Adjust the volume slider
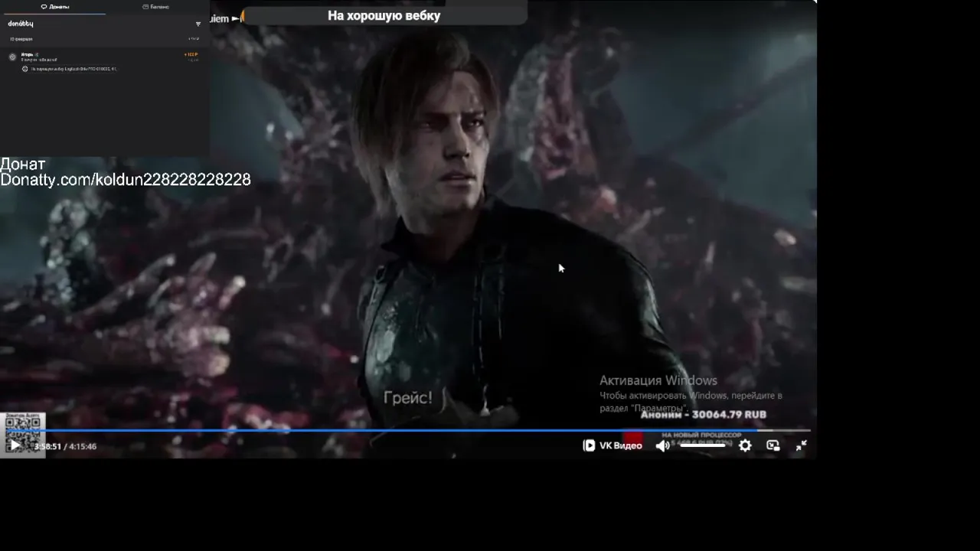Screen dimensions: 980x551 tap(702, 445)
